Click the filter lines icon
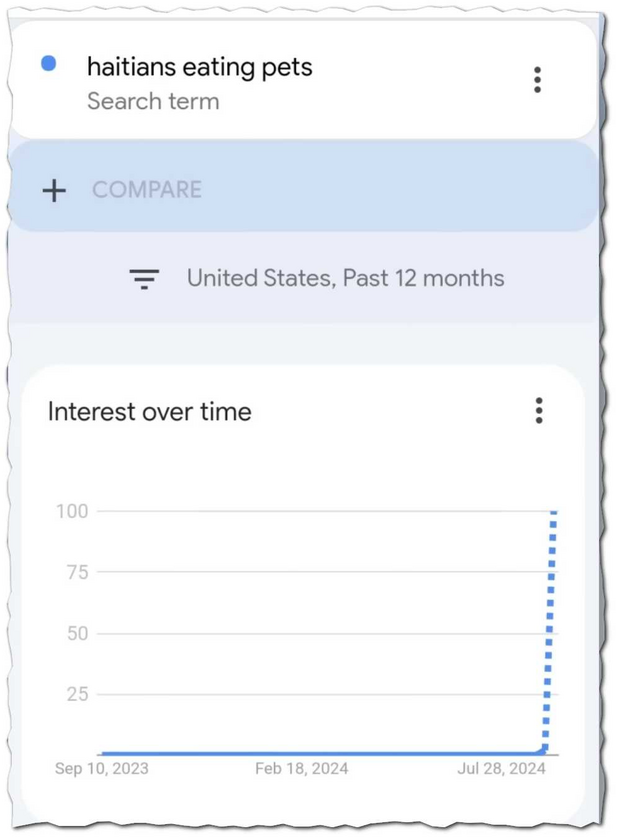 (x=144, y=279)
